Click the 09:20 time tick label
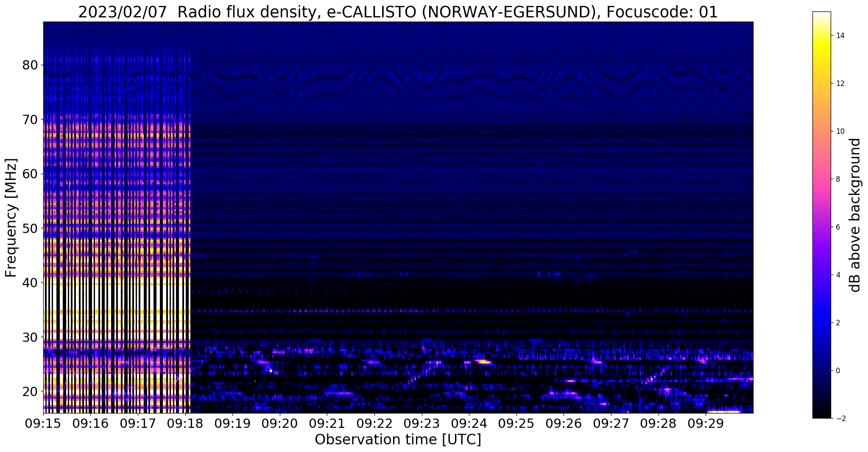 [x=280, y=423]
